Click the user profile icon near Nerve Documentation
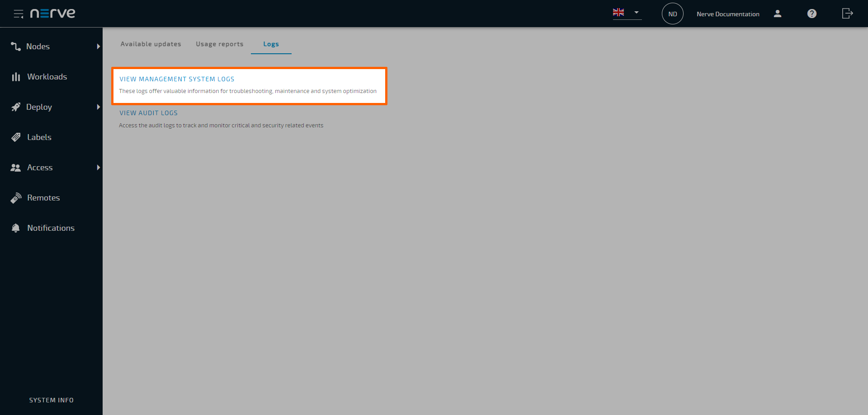868x415 pixels. click(778, 14)
